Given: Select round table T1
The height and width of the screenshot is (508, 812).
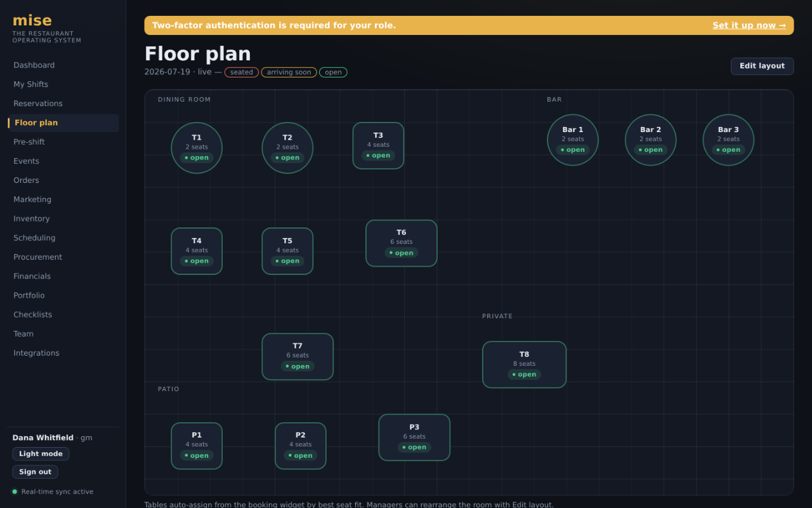Looking at the screenshot, I should pos(197,148).
